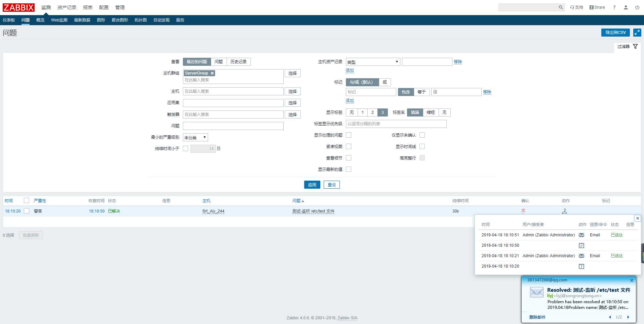
Task: Click the logout power icon
Action: (637, 7)
